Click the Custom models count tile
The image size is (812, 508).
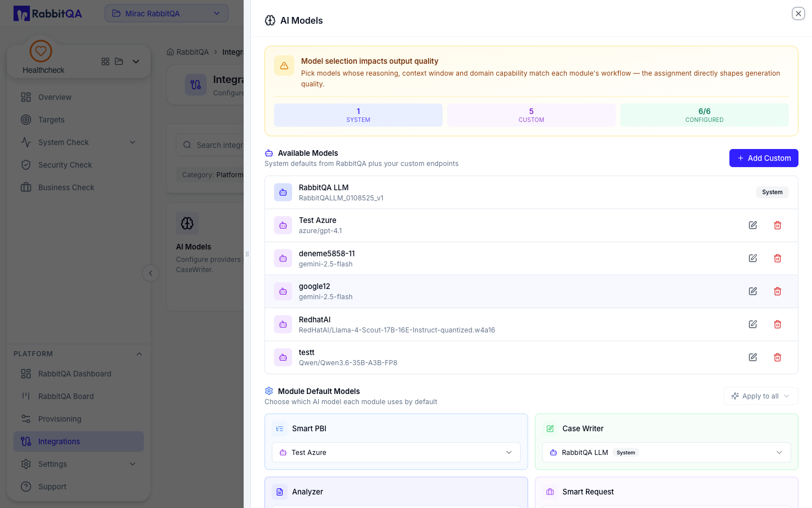[531, 115]
